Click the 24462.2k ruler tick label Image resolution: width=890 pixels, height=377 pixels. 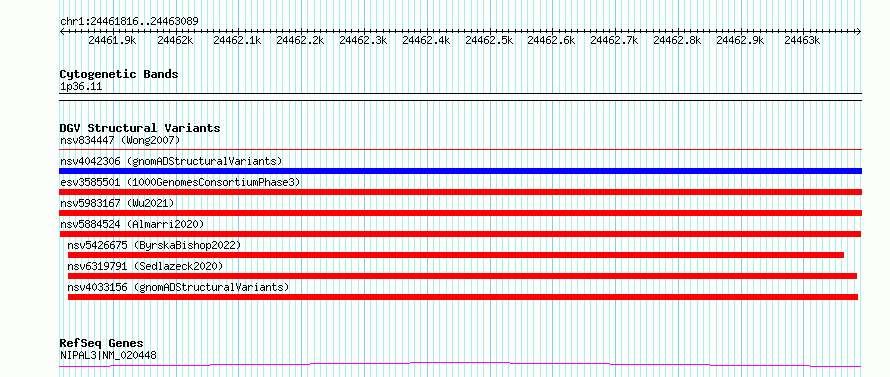(301, 40)
